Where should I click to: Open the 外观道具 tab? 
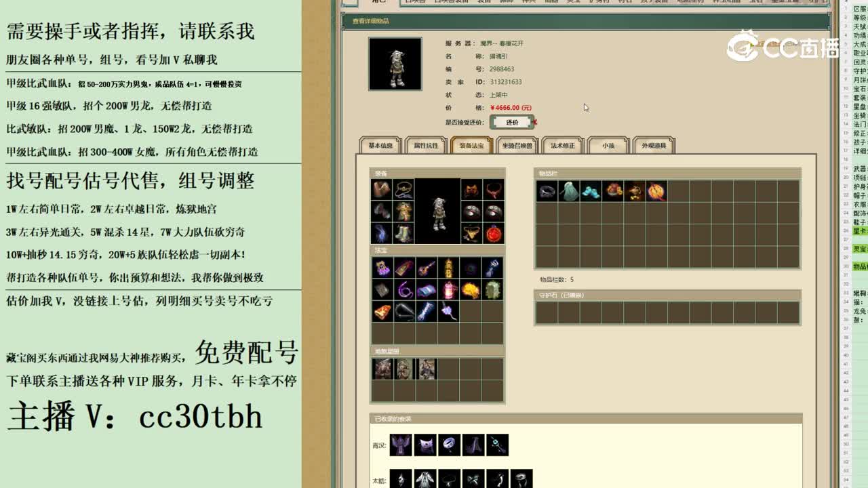pyautogui.click(x=654, y=146)
